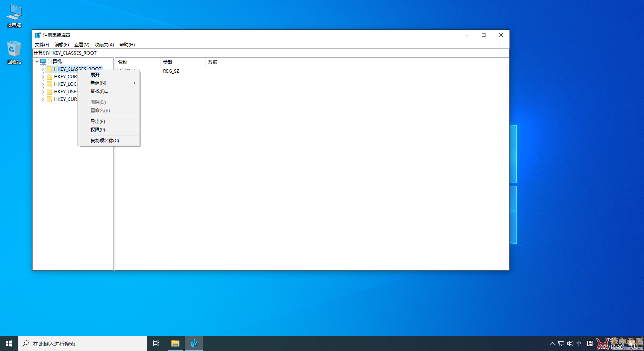
Task: Click 展开 to expand HKEY_CLASSES_ROOT
Action: coord(95,74)
